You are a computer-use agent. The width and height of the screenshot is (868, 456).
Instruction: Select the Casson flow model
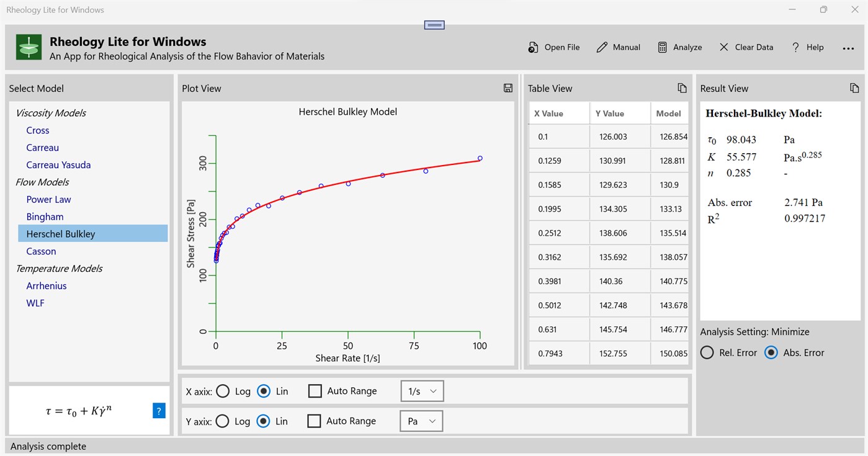pos(41,251)
